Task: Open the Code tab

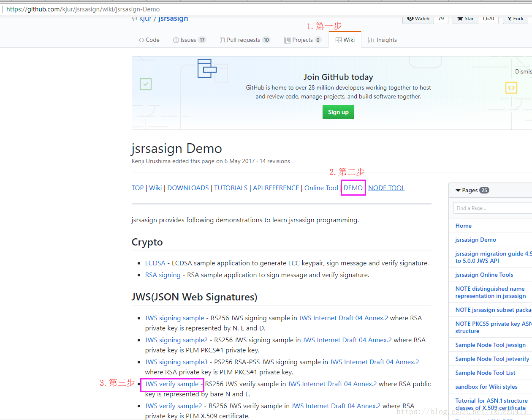Action: (x=149, y=40)
